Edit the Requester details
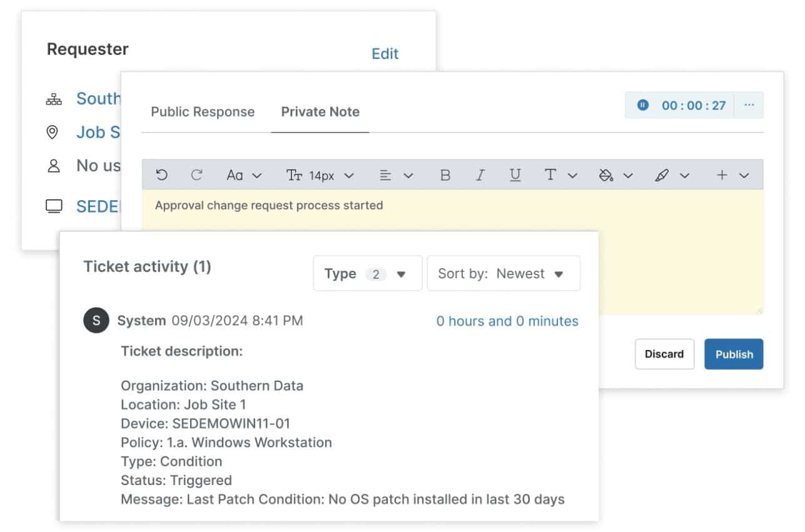The image size is (805, 532). [385, 54]
